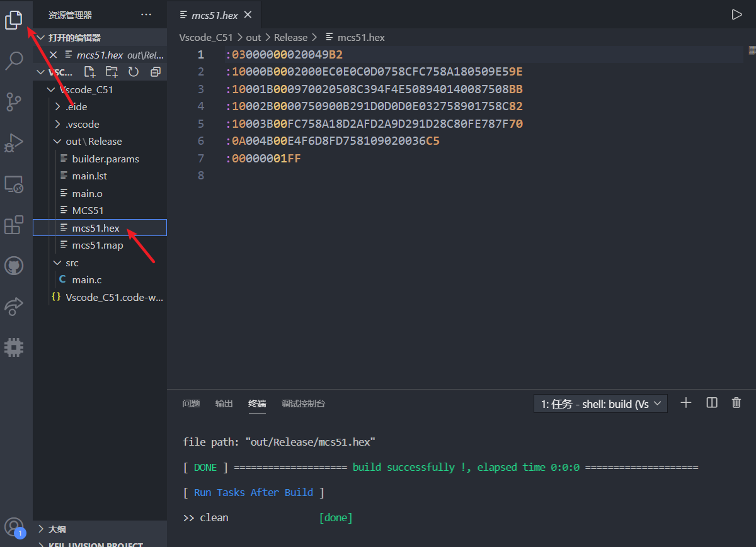Click hex line ':03000000020049B2'

tap(284, 55)
